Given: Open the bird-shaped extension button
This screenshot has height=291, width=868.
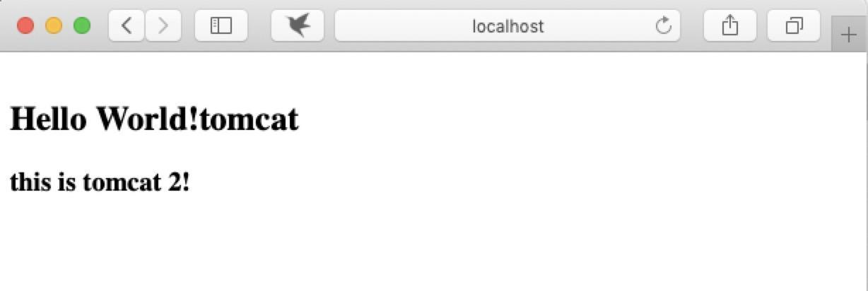Looking at the screenshot, I should [298, 26].
